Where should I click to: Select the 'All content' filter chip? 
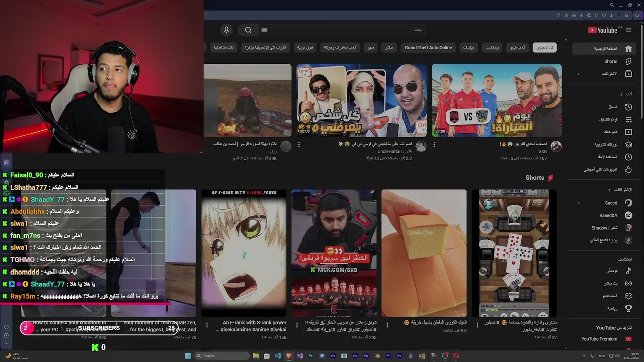544,48
